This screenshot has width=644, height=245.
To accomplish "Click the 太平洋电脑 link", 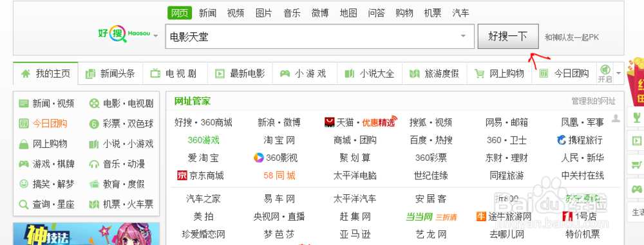I will coord(355,176).
